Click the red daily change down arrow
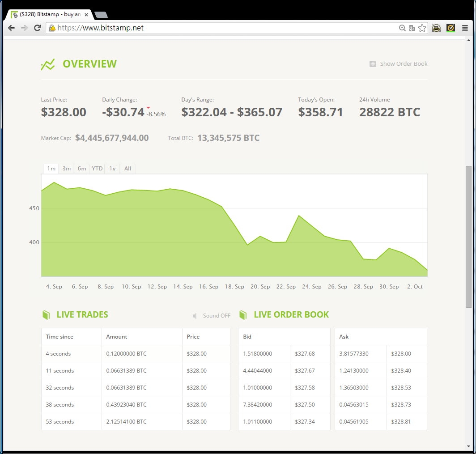Screen dimensions: 476x454 click(148, 108)
